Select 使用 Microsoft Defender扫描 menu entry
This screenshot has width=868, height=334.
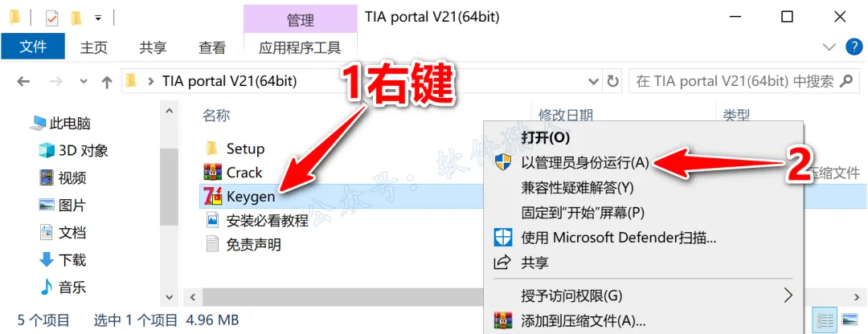pos(619,238)
